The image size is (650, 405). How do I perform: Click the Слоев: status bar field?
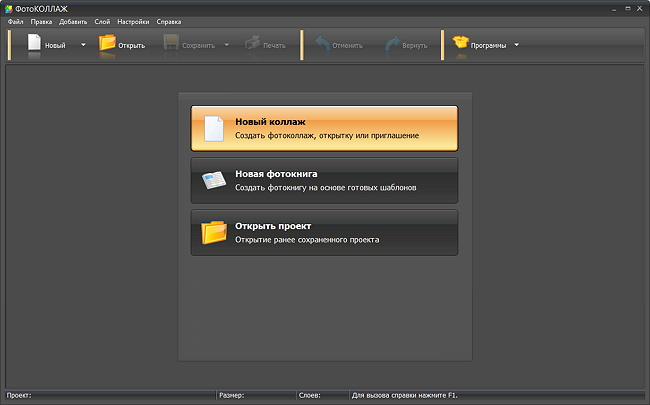(x=323, y=395)
